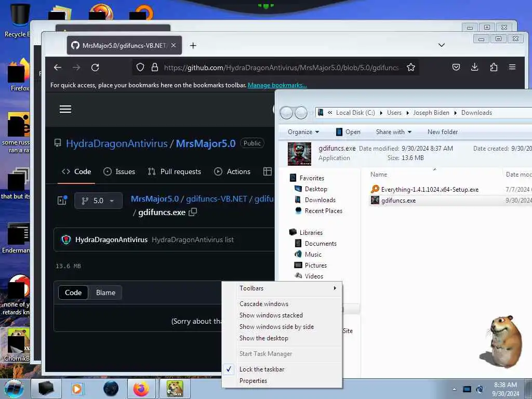Switch to the GitHub Issues tab

coord(119,171)
